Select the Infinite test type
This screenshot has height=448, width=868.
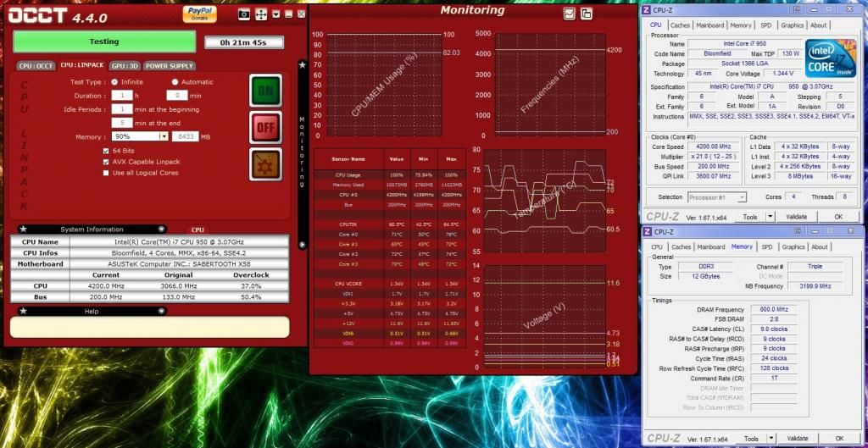[x=114, y=82]
